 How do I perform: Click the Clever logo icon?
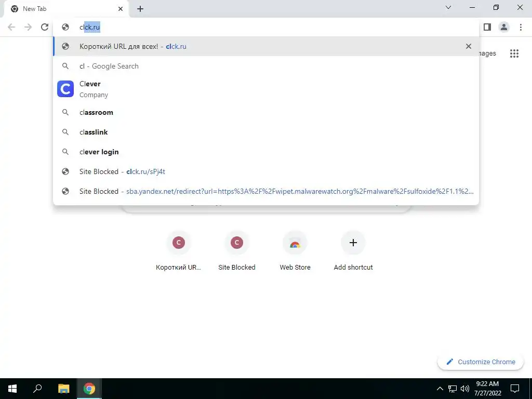(65, 89)
